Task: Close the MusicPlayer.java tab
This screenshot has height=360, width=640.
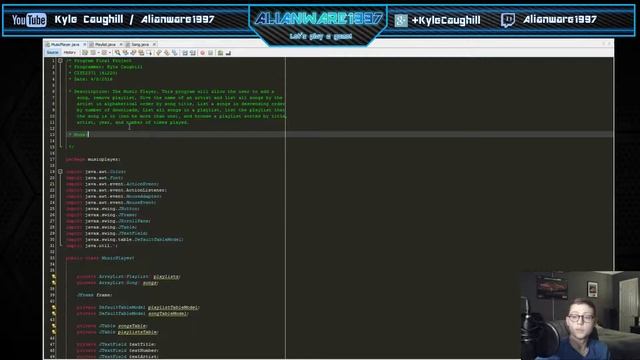Action: [84, 44]
